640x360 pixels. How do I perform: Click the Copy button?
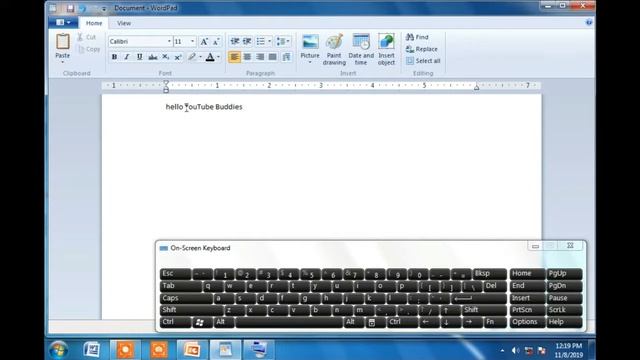[x=89, y=49]
